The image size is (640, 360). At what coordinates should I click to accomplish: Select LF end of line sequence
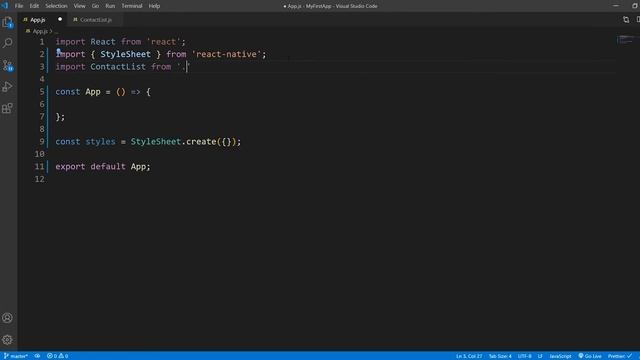coord(540,356)
